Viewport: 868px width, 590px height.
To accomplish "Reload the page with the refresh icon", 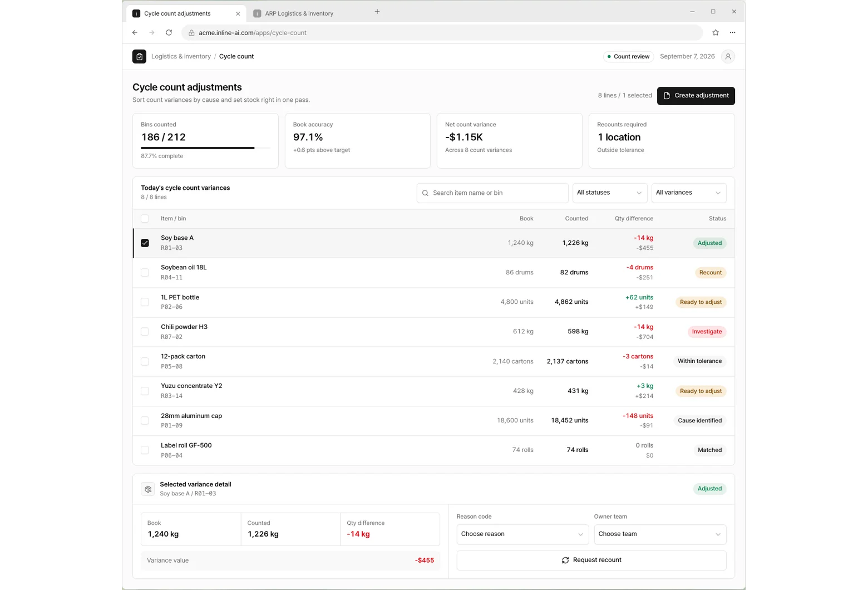I will 169,33.
